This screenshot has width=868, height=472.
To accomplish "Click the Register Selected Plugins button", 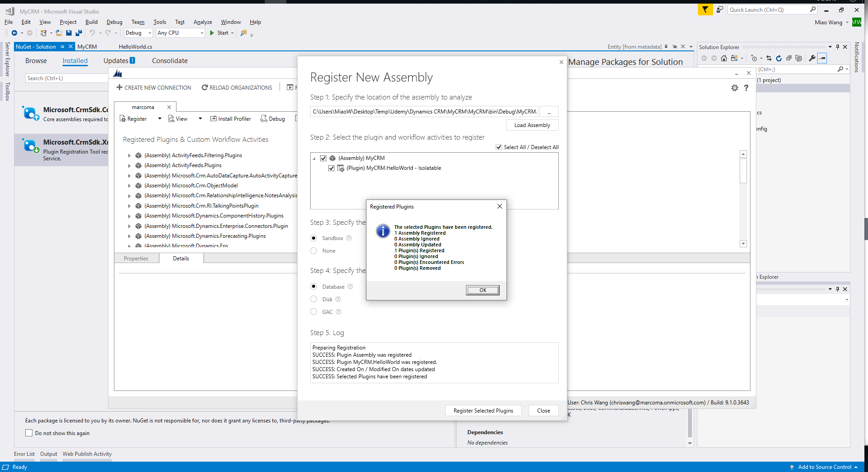I will click(484, 411).
